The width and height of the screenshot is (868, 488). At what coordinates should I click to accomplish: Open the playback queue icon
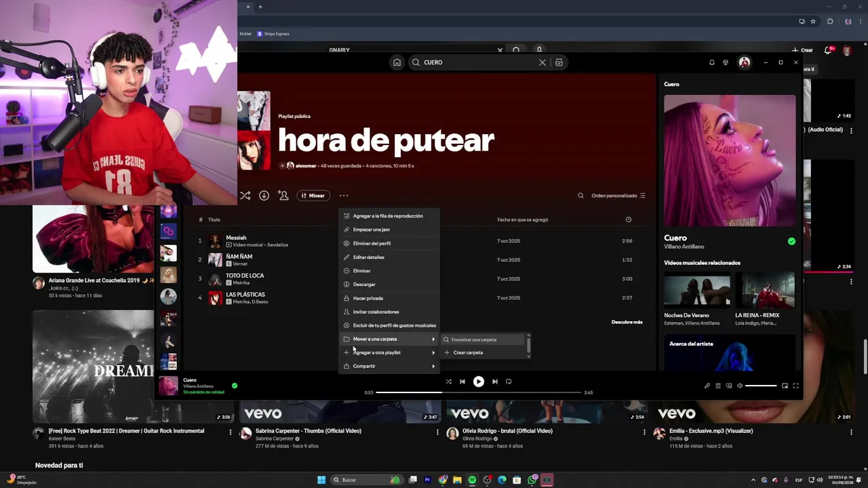717,386
